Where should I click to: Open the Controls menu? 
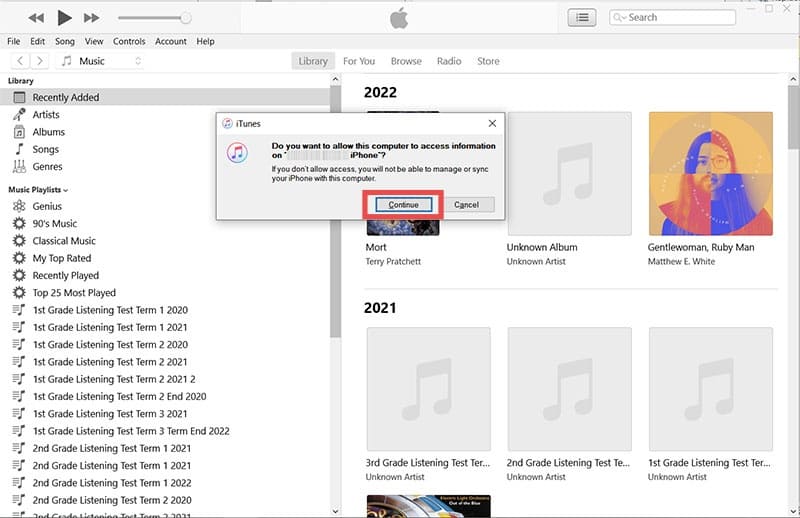coord(129,42)
